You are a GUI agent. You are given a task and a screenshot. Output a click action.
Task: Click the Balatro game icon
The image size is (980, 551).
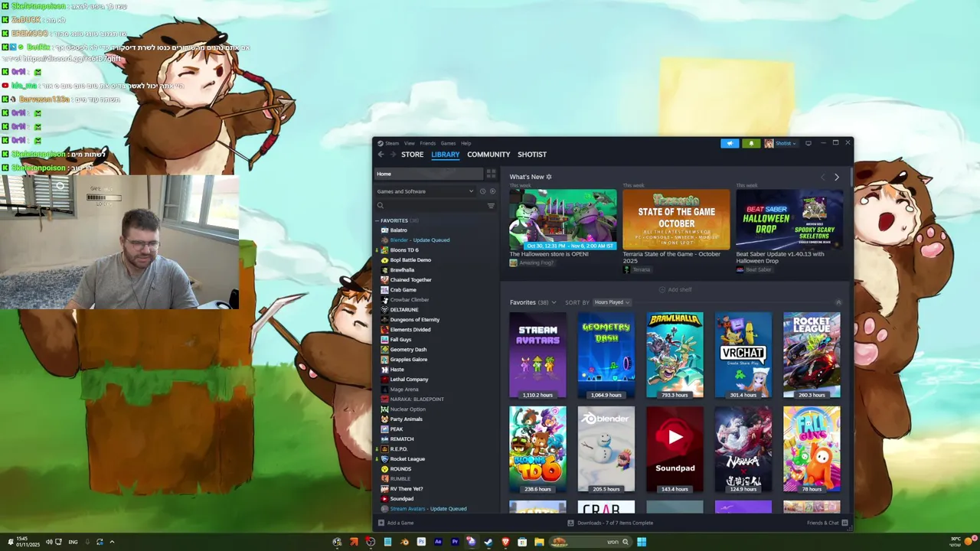(384, 230)
